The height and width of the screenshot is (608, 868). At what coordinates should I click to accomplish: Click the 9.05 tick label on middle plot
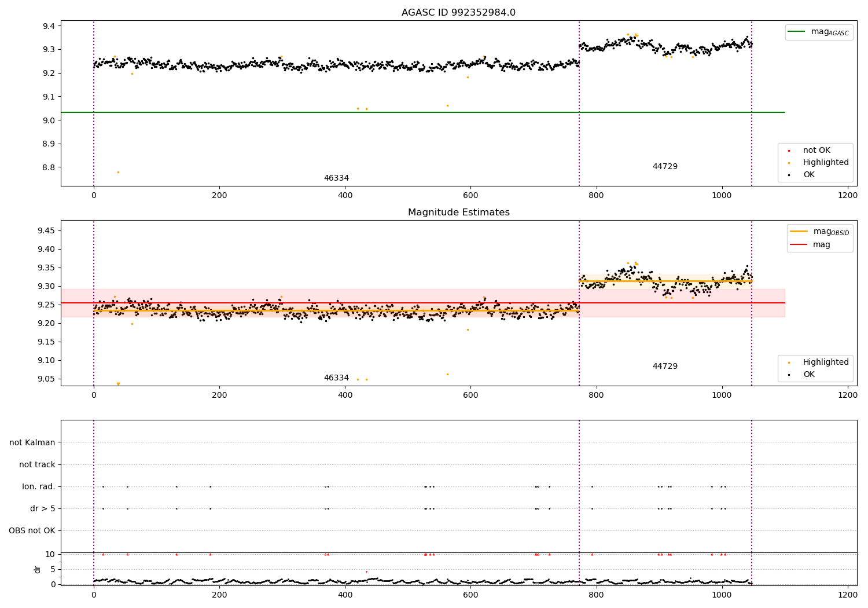(46, 379)
